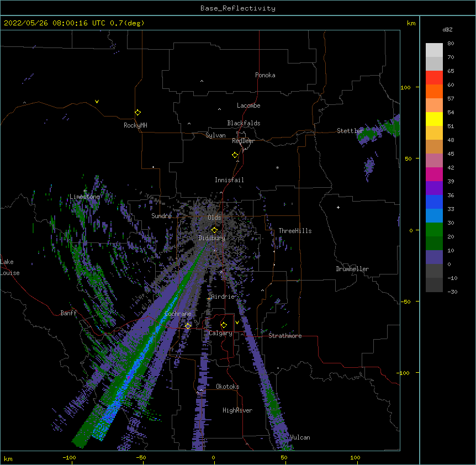Click the yellow diamond marker south of RedDeer
The image size is (476, 465).
(x=235, y=155)
